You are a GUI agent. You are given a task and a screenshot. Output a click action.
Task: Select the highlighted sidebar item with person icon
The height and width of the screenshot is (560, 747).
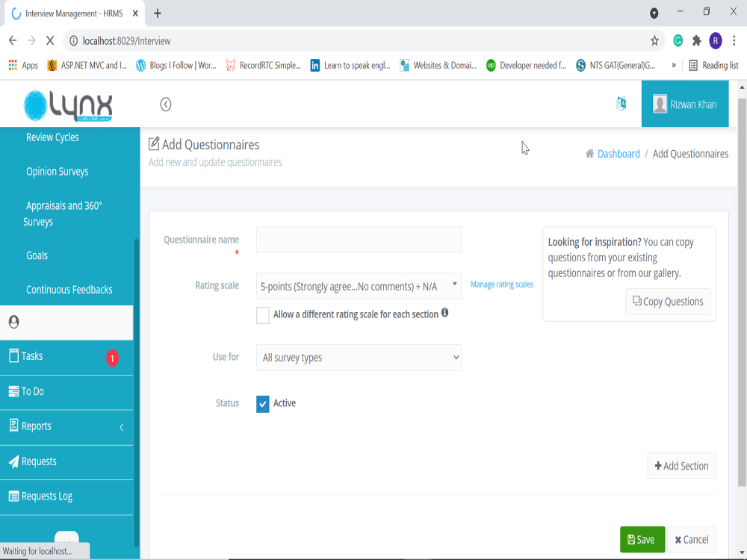click(x=66, y=323)
